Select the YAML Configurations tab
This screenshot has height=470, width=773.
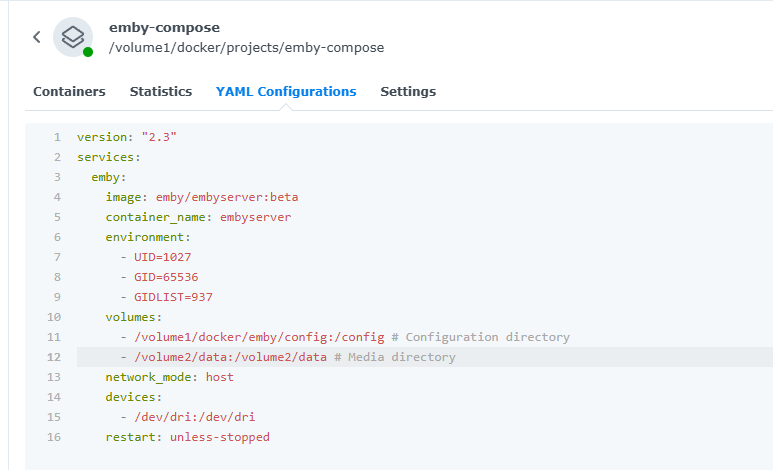286,91
